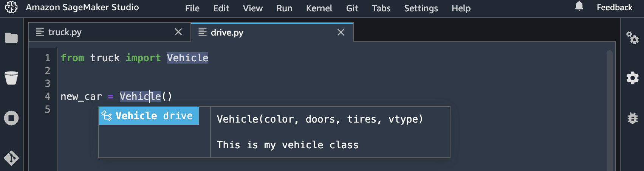Open the Git menu
The image size is (644, 171).
pos(352,8)
